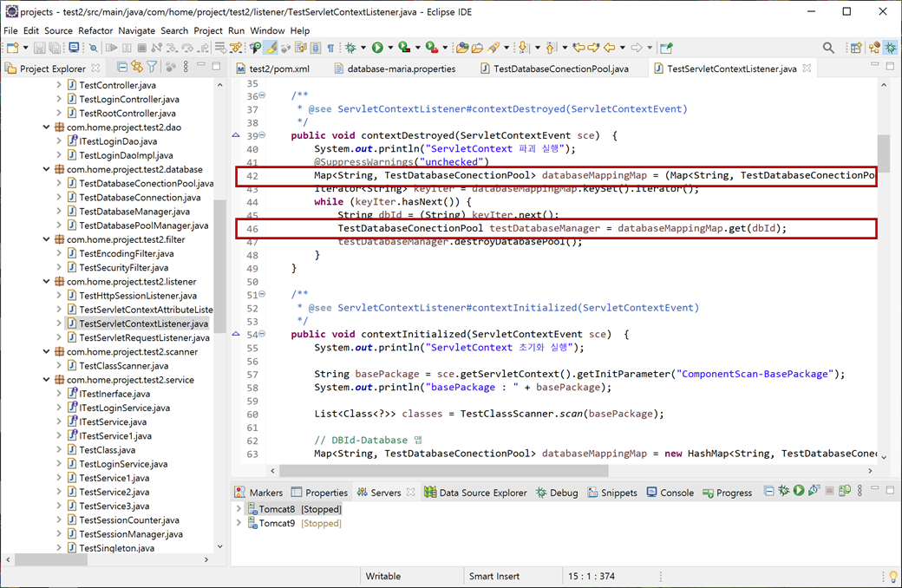
Task: Open a new Java class wizard
Action: (12, 48)
